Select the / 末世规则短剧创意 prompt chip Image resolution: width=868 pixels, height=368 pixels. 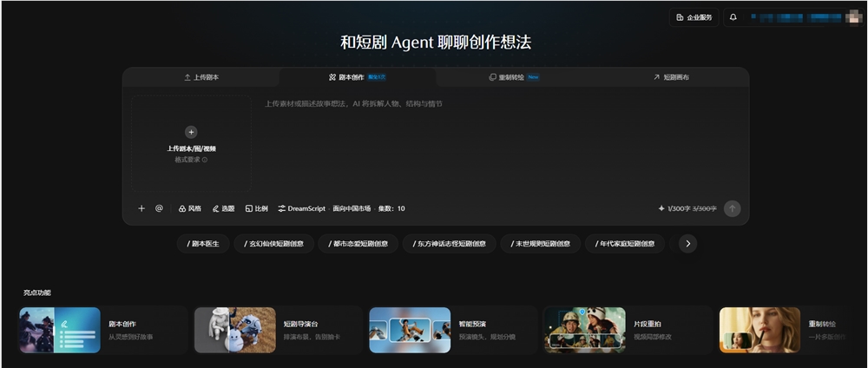541,244
